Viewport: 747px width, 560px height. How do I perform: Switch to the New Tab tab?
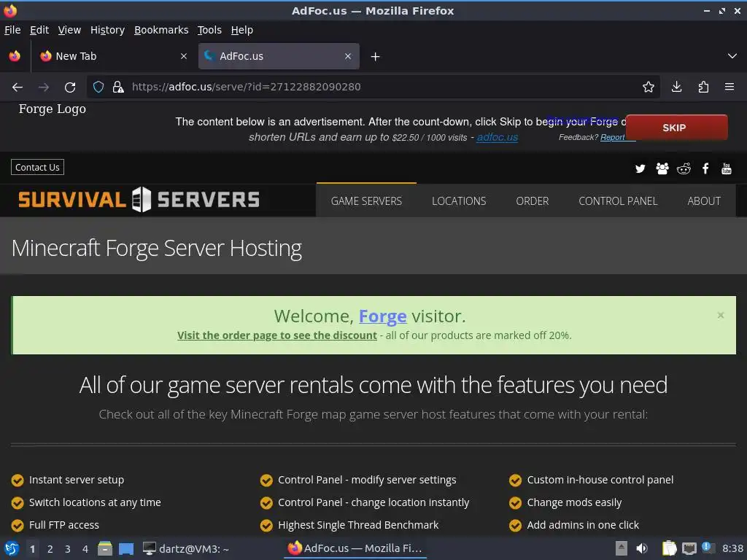[x=113, y=56]
